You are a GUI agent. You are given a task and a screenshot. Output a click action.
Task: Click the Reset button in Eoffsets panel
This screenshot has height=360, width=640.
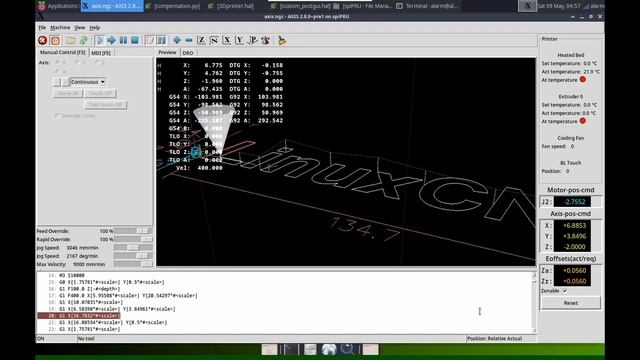pyautogui.click(x=571, y=303)
